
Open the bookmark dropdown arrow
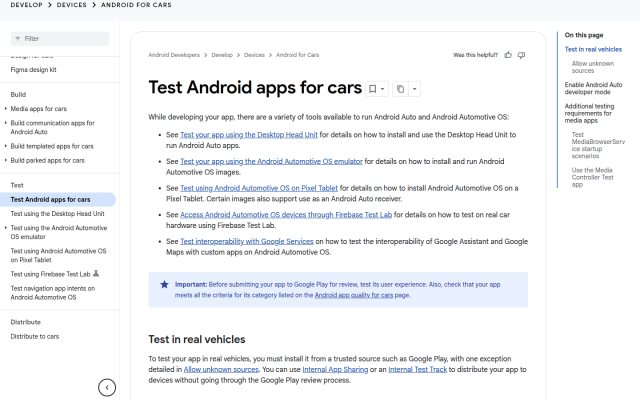click(x=382, y=89)
